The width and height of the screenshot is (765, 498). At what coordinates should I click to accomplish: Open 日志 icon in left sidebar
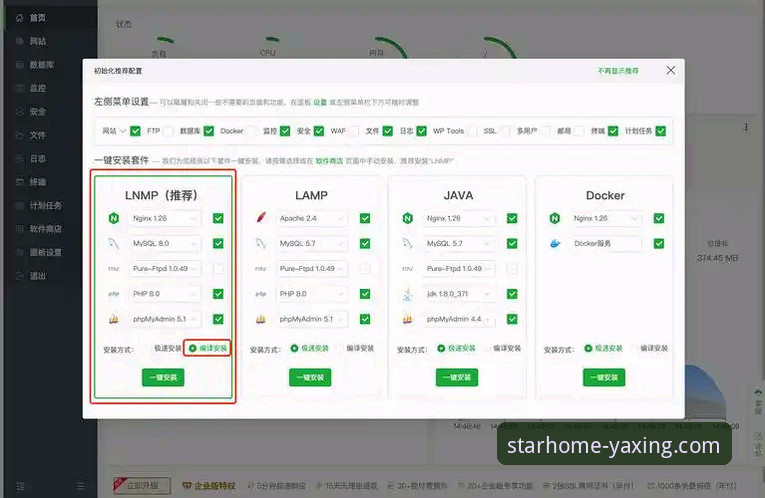click(x=20, y=159)
